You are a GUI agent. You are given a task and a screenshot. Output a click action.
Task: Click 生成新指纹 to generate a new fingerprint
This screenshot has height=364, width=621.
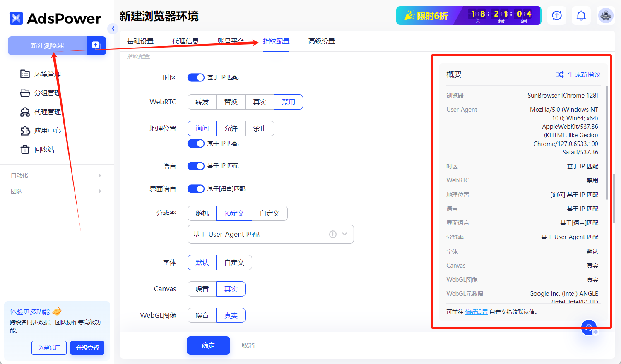[x=585, y=74]
